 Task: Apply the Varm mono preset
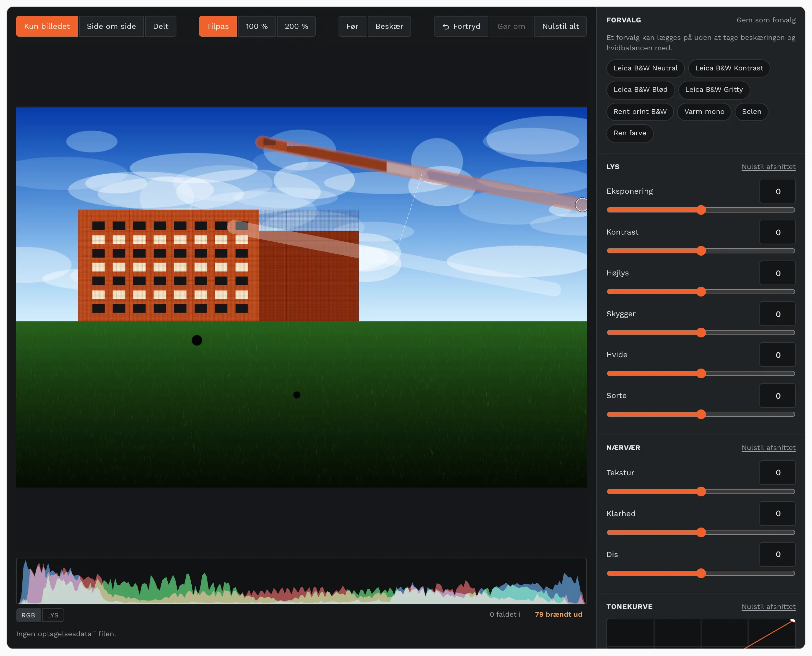coord(704,112)
